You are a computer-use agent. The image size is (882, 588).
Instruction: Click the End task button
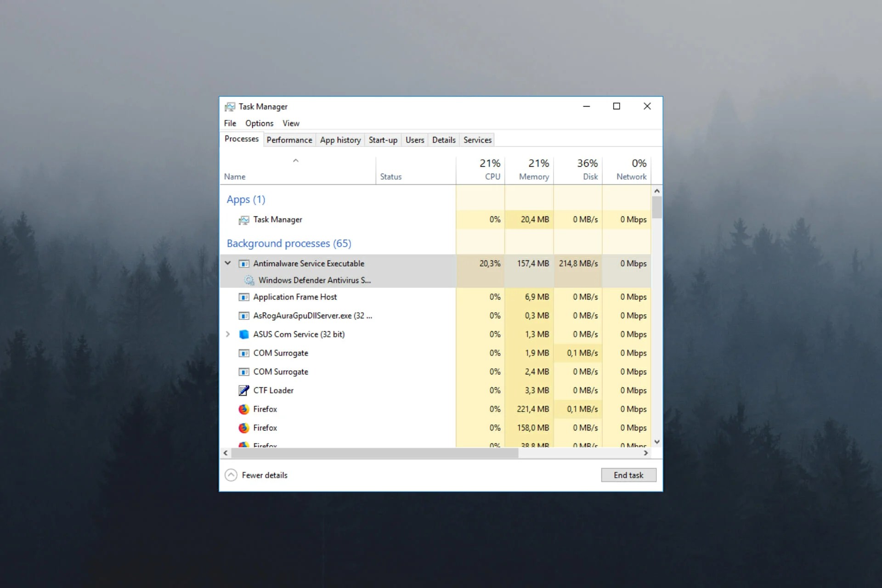(x=628, y=475)
